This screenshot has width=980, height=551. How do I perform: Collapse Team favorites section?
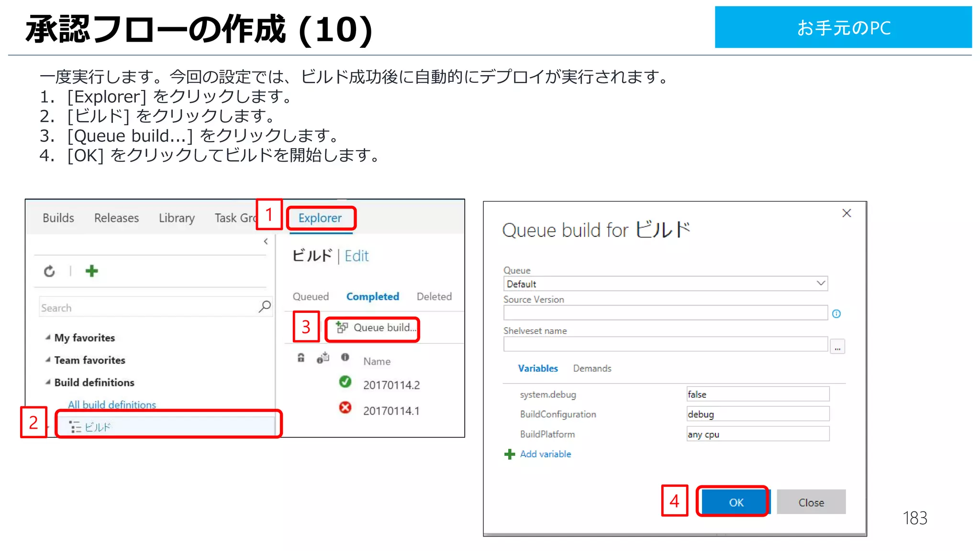(x=48, y=360)
